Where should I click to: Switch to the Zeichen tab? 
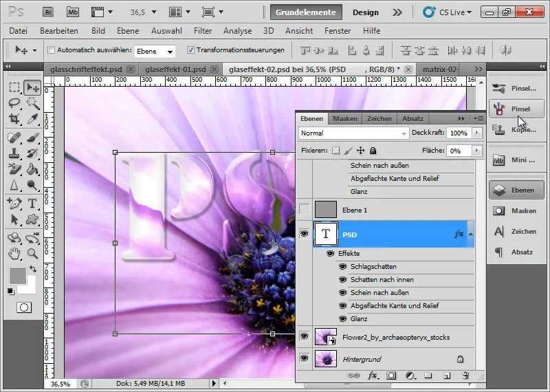379,118
